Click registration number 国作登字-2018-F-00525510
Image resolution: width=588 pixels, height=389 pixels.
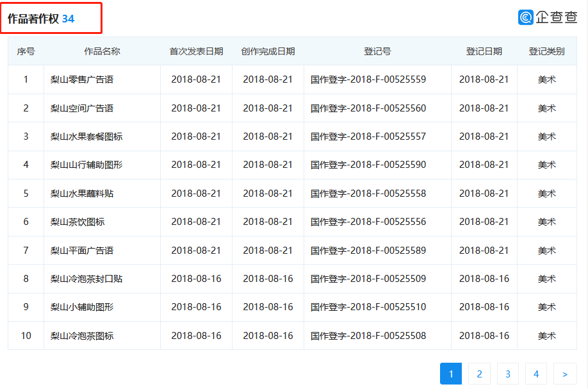[368, 307]
